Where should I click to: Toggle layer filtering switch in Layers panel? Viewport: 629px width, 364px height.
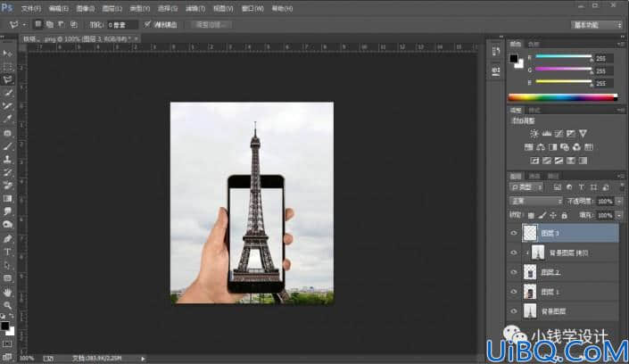coord(621,187)
